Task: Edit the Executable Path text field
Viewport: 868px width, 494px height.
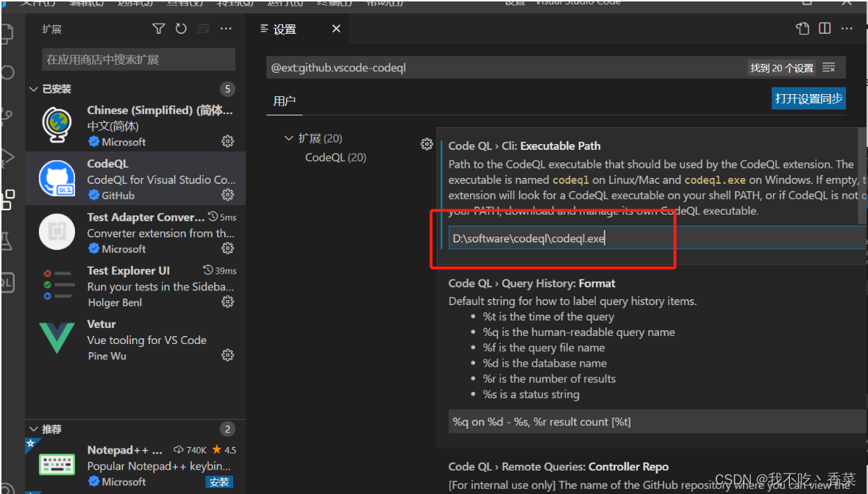Action: point(658,238)
